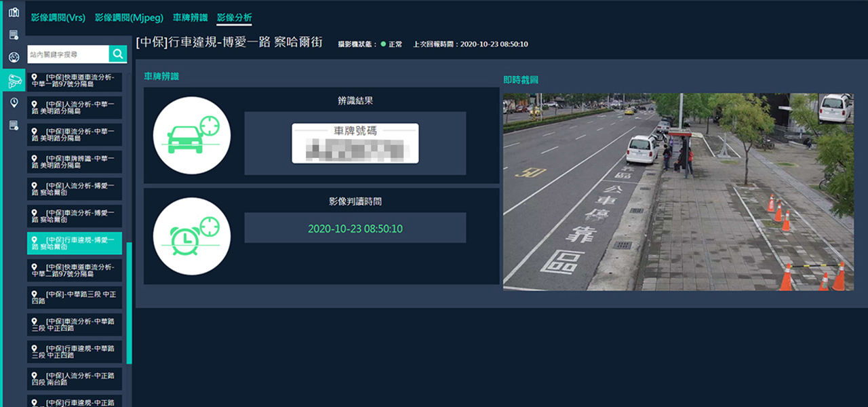This screenshot has width=868, height=407.
Task: Click the camera list vertical scrollbar
Action: [129, 303]
